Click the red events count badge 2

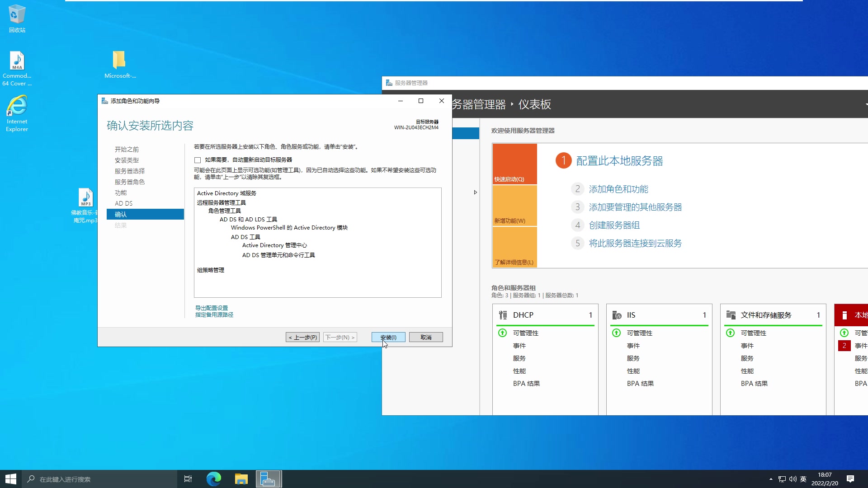pyautogui.click(x=844, y=346)
